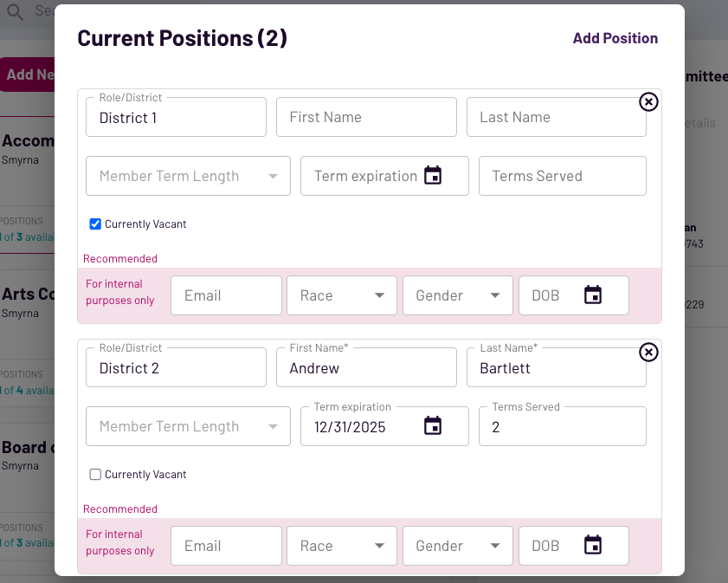Viewport: 728px width, 583px height.
Task: Open Race dropdown for District 2
Action: click(x=342, y=546)
